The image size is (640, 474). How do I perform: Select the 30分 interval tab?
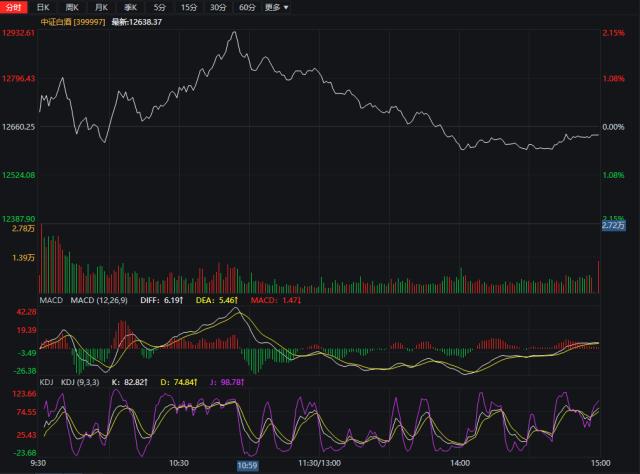tap(218, 7)
